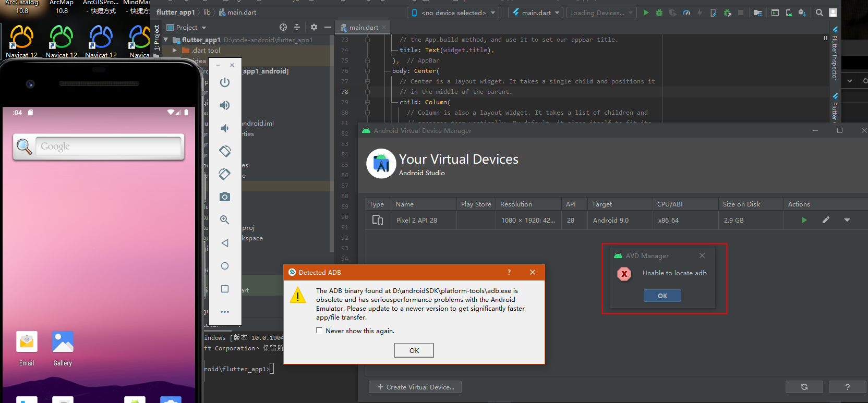Open SDK Manager toolbar icon
The image size is (868, 403).
802,13
